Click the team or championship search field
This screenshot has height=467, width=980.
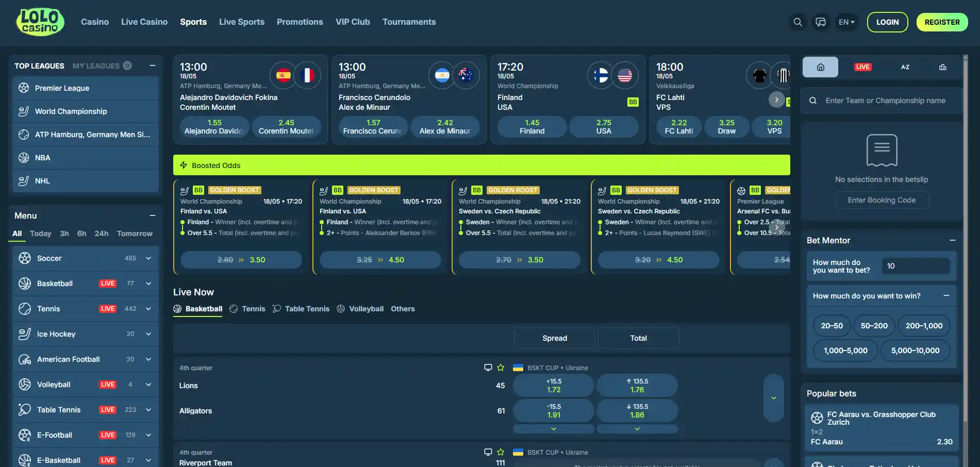coord(882,101)
